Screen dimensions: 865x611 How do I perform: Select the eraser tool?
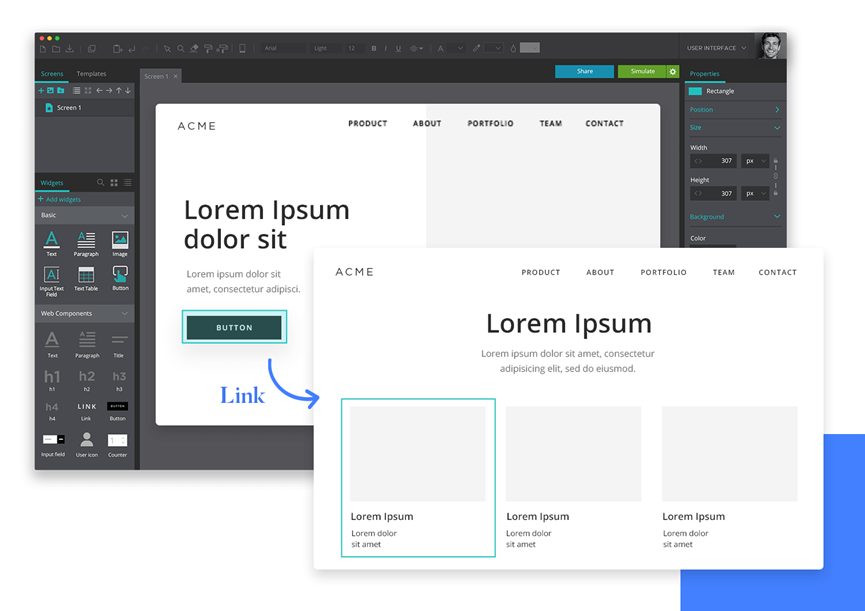(194, 49)
